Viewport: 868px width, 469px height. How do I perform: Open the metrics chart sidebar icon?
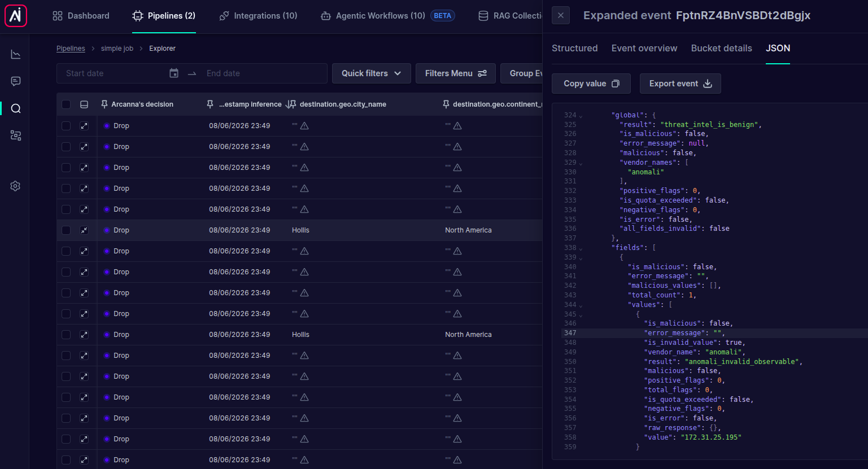pos(16,54)
